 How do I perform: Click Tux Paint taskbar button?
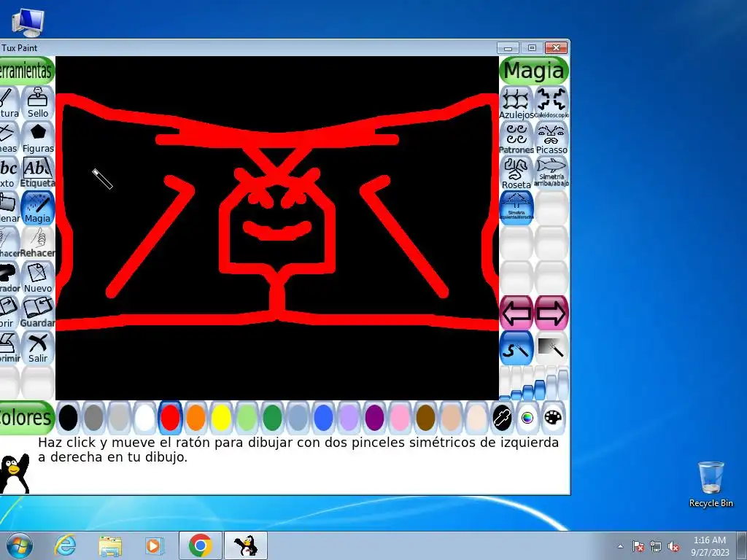pos(246,545)
